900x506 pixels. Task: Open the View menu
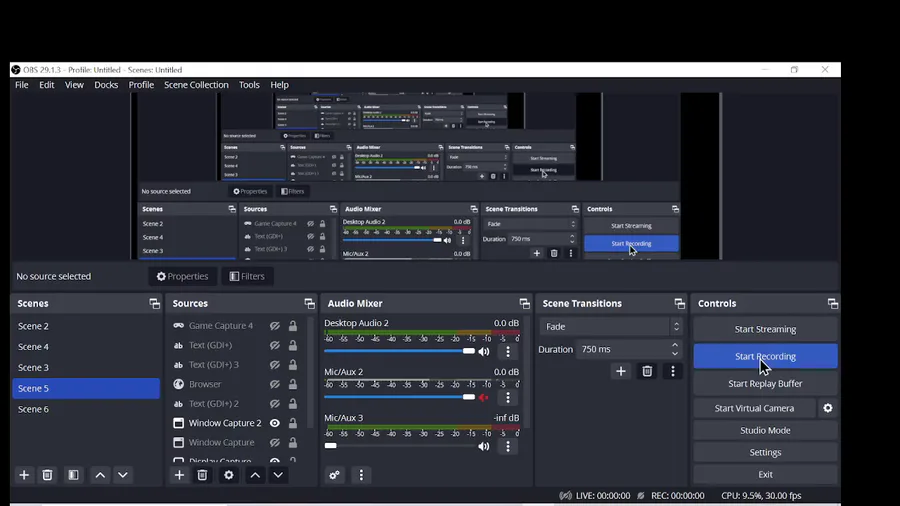[x=74, y=85]
